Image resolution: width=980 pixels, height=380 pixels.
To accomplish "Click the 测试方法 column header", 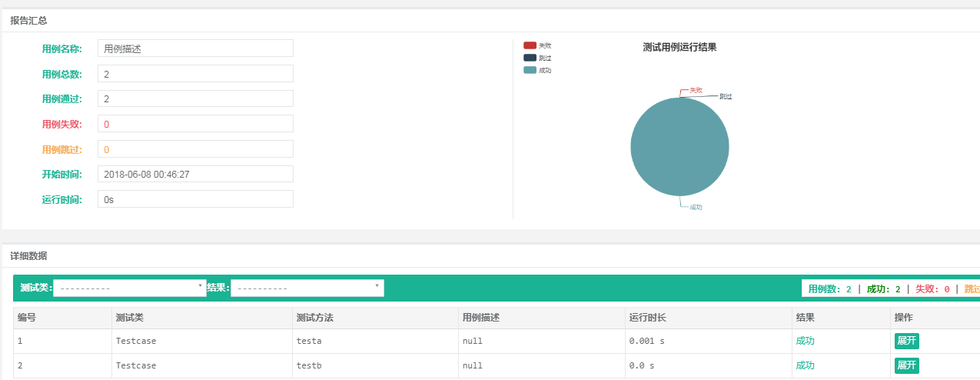I will pyautogui.click(x=374, y=318).
